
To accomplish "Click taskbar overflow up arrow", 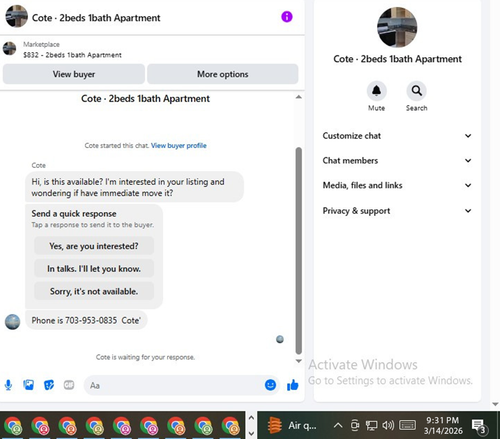I will click(251, 418).
